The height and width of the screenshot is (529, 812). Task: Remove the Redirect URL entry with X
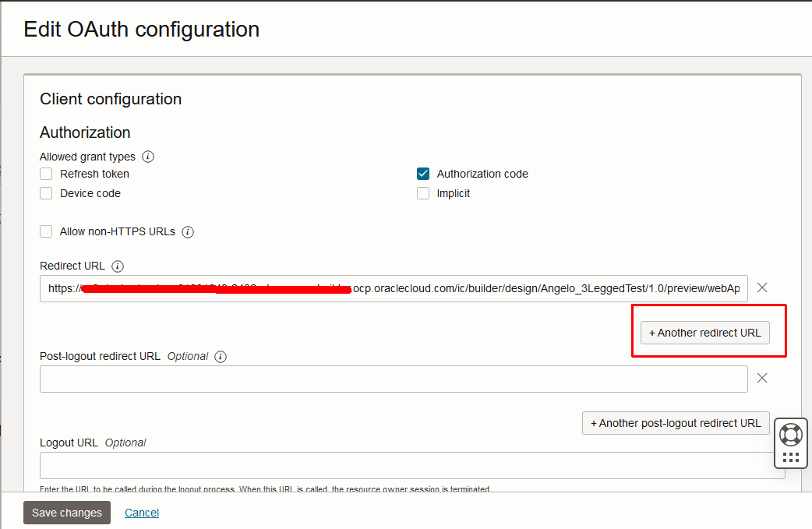tap(762, 287)
